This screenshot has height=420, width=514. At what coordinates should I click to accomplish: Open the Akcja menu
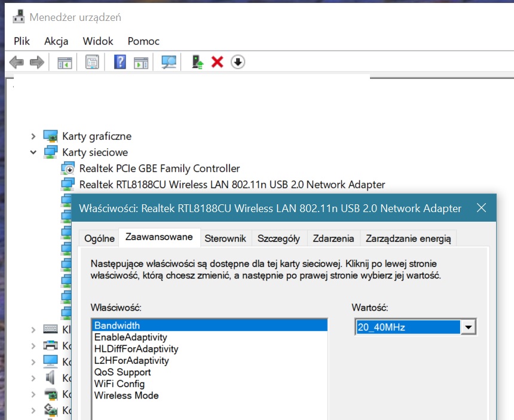pos(56,41)
